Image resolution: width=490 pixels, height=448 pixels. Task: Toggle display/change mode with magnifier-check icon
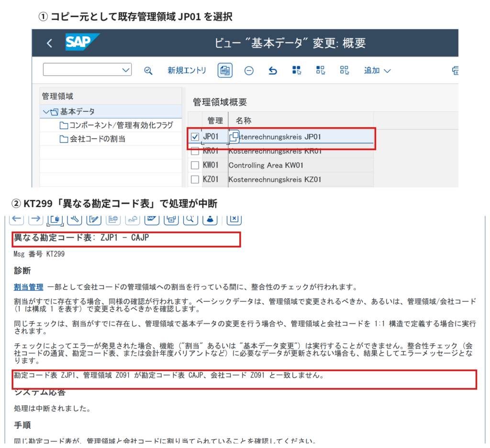[148, 71]
